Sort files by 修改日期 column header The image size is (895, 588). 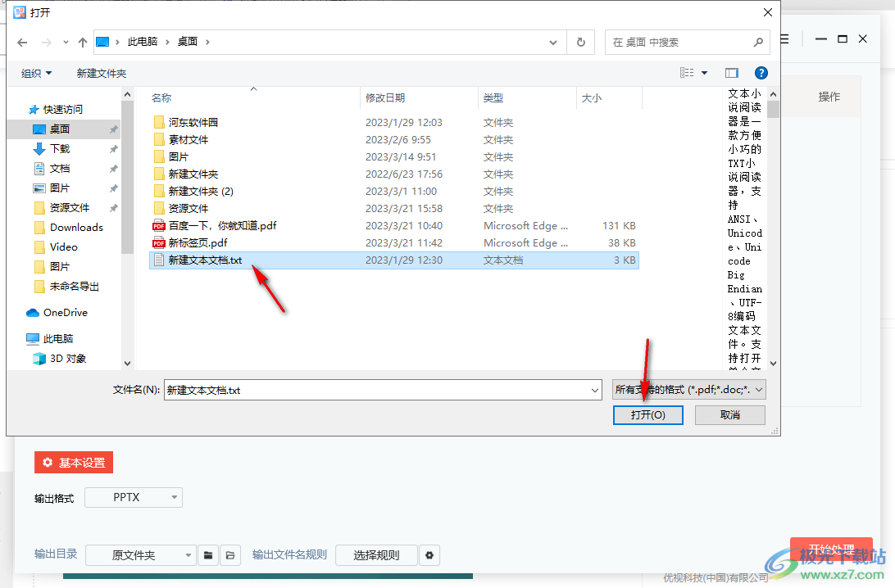click(385, 97)
